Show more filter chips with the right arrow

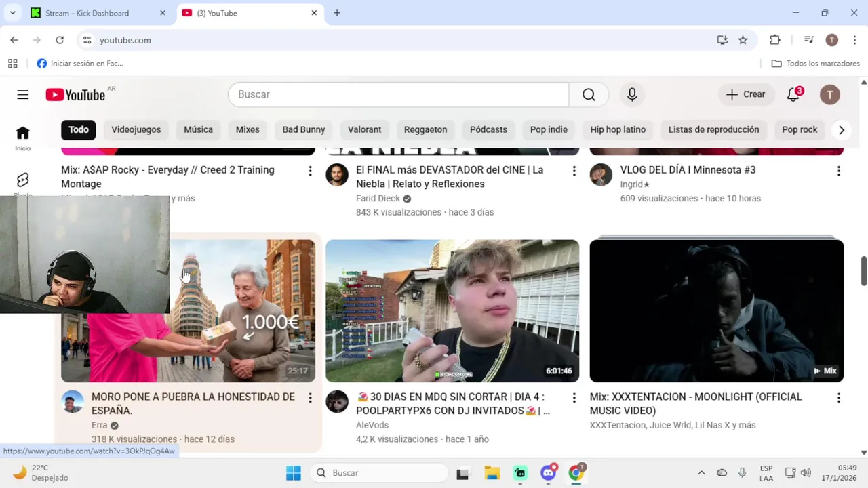841,129
